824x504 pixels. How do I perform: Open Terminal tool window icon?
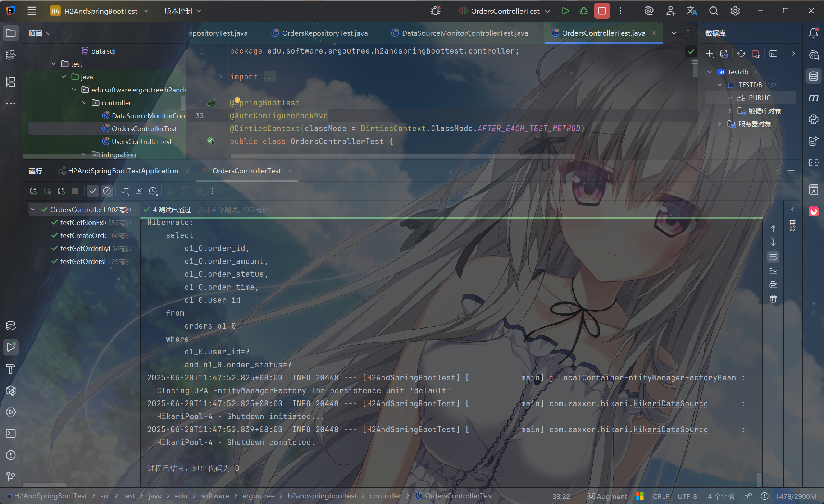(11, 434)
